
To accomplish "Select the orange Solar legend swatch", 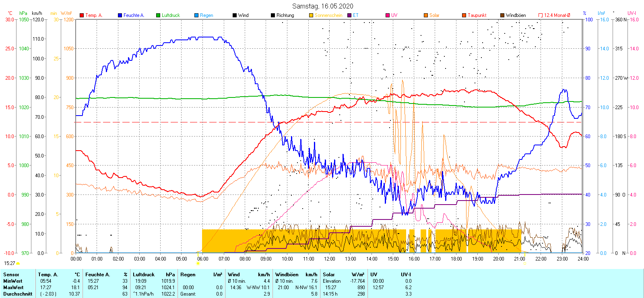I will tap(426, 15).
